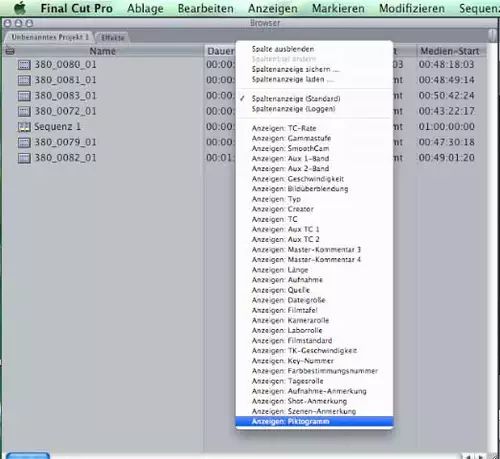This screenshot has width=500, height=459.
Task: Click the Dauer column header
Action: [x=220, y=51]
